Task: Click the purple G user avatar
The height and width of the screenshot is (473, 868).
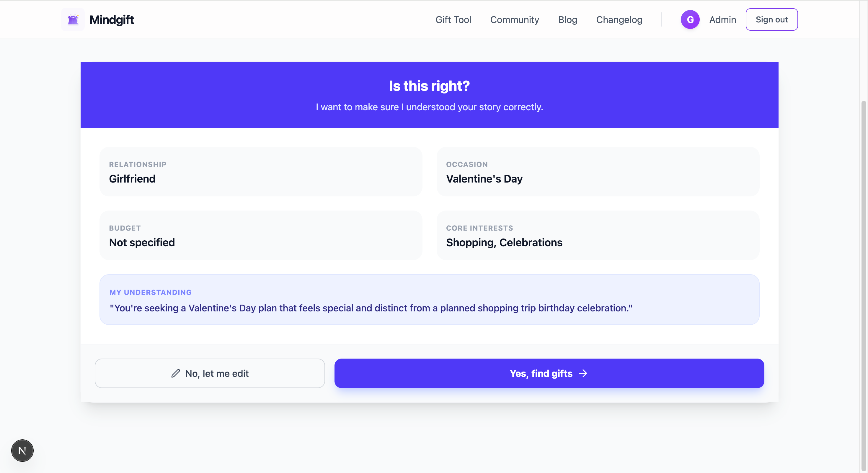Action: 690,19
